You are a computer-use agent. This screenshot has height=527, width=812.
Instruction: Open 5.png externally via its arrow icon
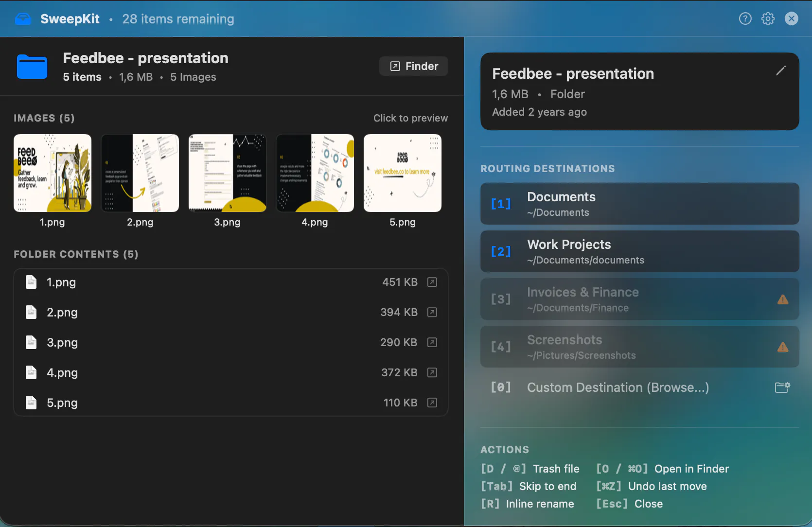click(432, 403)
